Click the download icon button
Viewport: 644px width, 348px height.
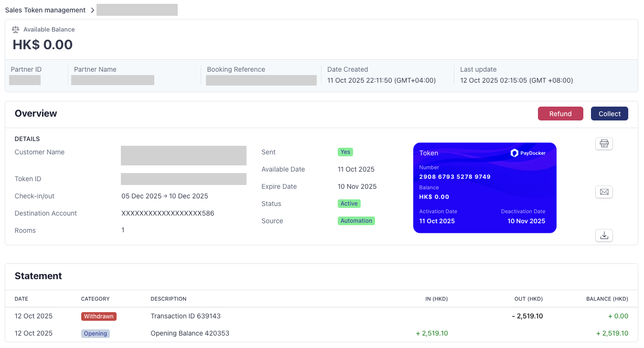pyautogui.click(x=604, y=235)
